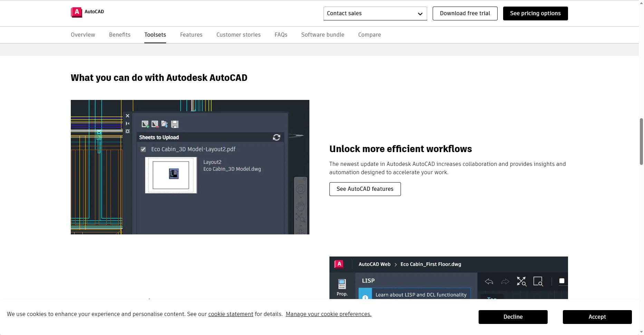
Task: Click the page vertical scrollbar thumb
Action: pyautogui.click(x=641, y=142)
